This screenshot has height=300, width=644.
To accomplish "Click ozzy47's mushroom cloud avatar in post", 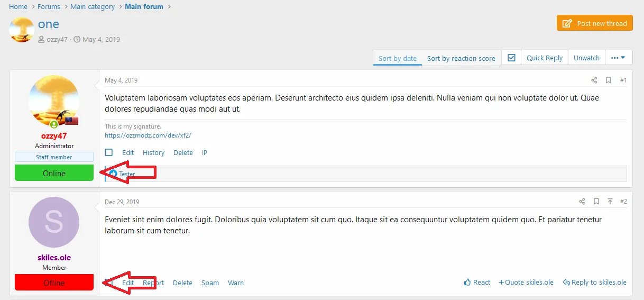I will coord(54,101).
